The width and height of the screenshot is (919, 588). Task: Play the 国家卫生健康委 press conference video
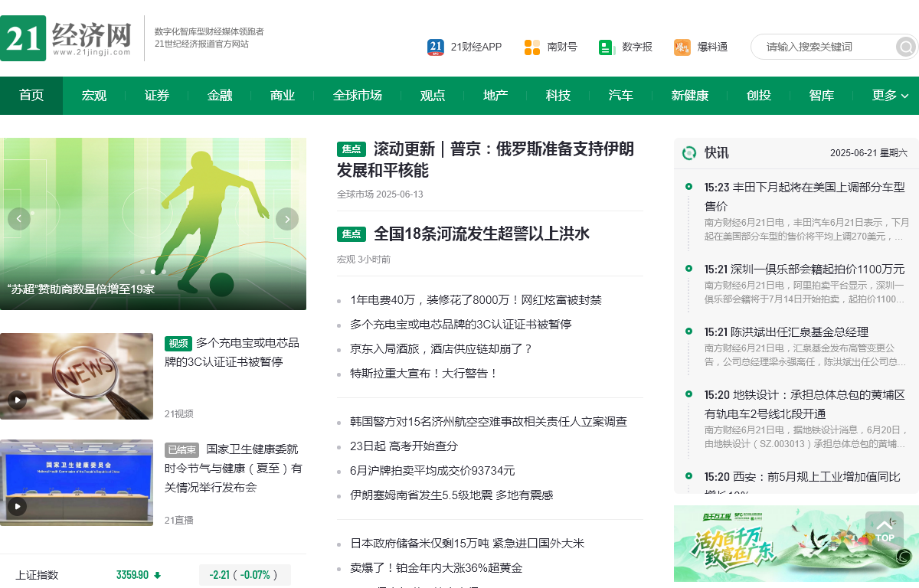point(16,506)
